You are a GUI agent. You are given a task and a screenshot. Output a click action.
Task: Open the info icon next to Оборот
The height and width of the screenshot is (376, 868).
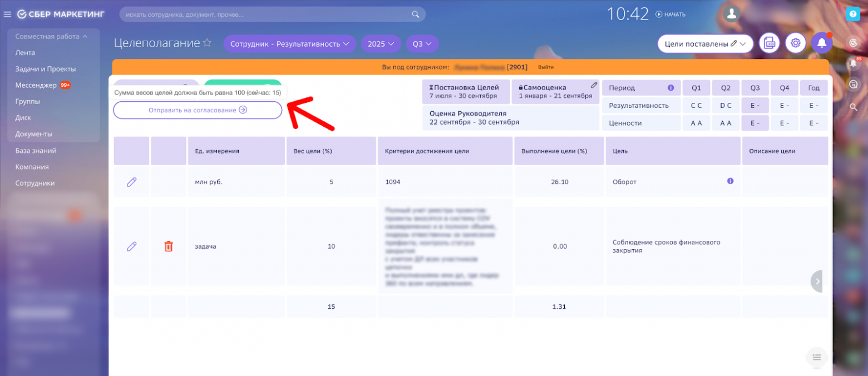click(x=731, y=181)
